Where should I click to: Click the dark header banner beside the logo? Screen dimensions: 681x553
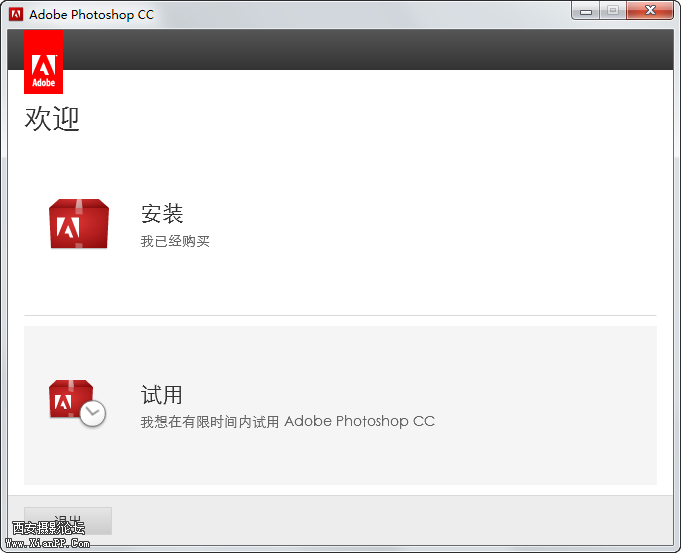point(360,49)
